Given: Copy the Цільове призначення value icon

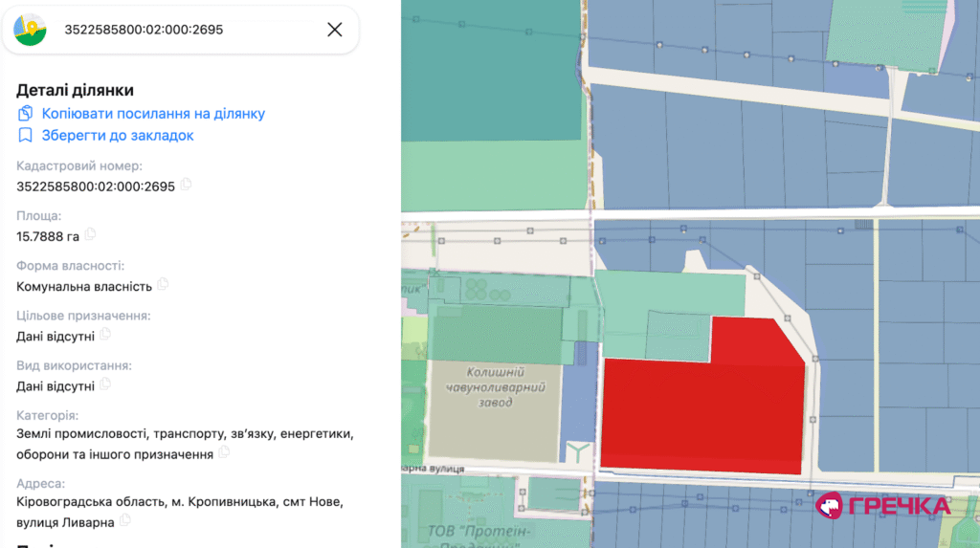Looking at the screenshot, I should 105,335.
